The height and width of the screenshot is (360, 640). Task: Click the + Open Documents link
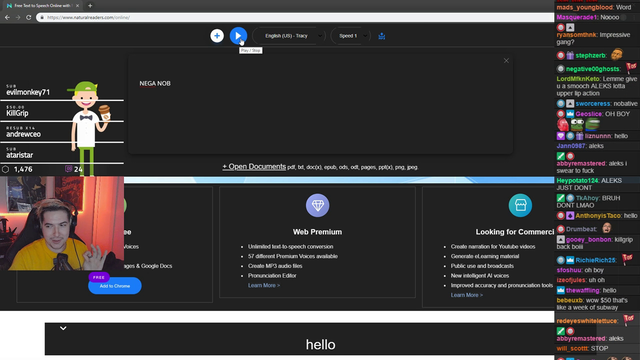tap(254, 167)
